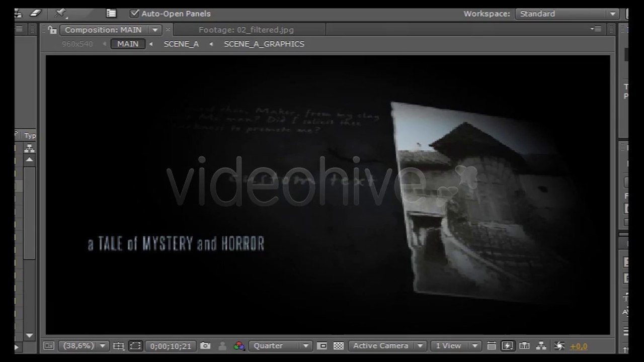Screen dimensions: 644x362
Task: Open the magnification ratio (38,6%) dropdown
Action: (x=84, y=345)
